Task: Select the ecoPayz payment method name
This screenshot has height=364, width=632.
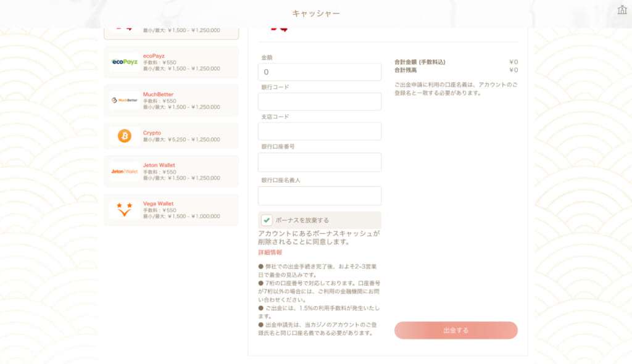Action: click(x=154, y=56)
